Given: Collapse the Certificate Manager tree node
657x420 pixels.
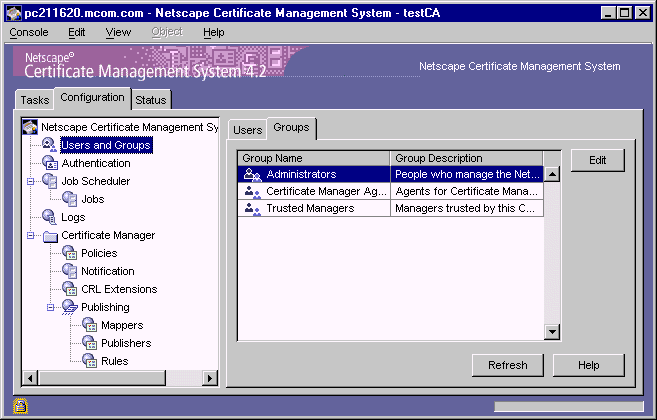Looking at the screenshot, I should point(31,236).
